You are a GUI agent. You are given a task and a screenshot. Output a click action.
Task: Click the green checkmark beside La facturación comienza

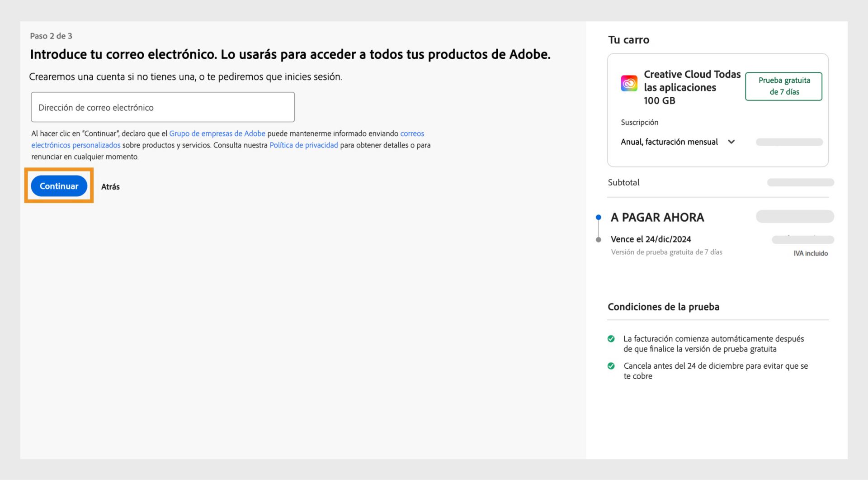click(x=611, y=338)
